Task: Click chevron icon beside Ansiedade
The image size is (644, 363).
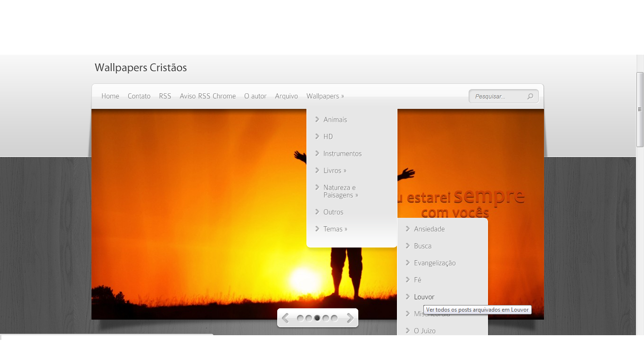Action: (x=408, y=229)
